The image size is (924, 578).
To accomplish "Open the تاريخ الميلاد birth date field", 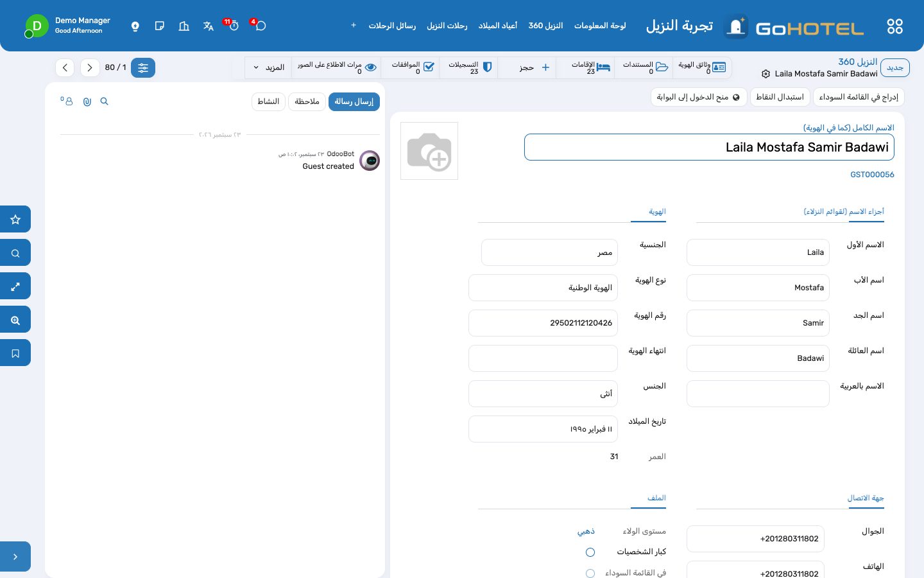I will click(x=543, y=429).
